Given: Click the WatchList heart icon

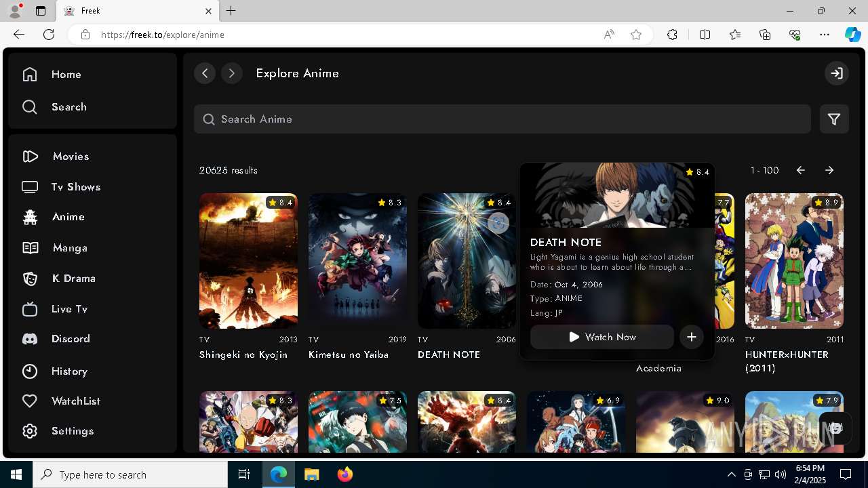Looking at the screenshot, I should point(30,401).
